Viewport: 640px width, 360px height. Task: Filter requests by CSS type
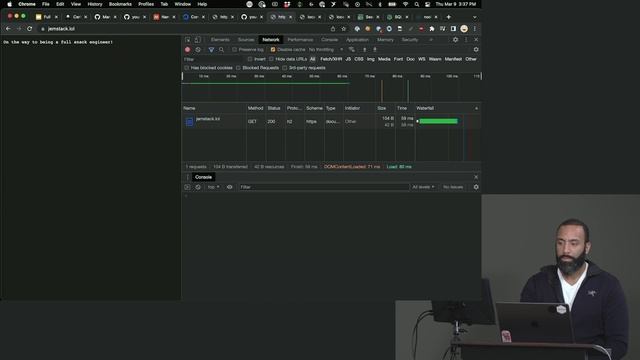click(x=359, y=59)
